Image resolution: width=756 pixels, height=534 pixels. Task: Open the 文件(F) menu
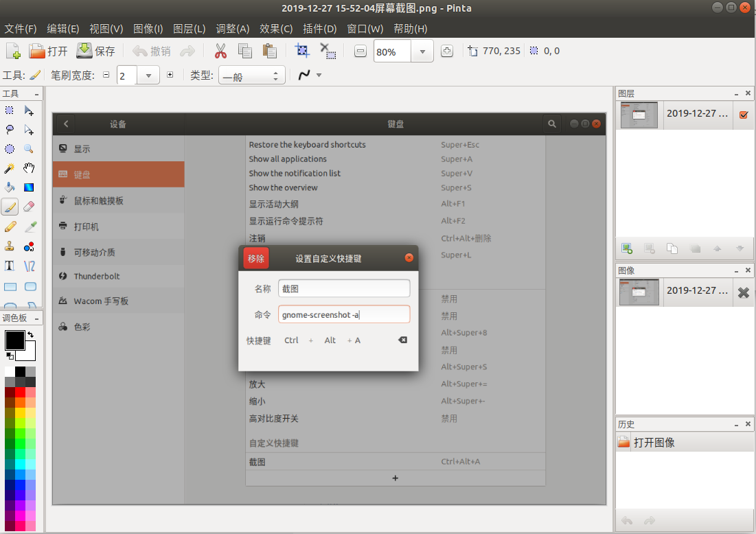tap(20, 29)
